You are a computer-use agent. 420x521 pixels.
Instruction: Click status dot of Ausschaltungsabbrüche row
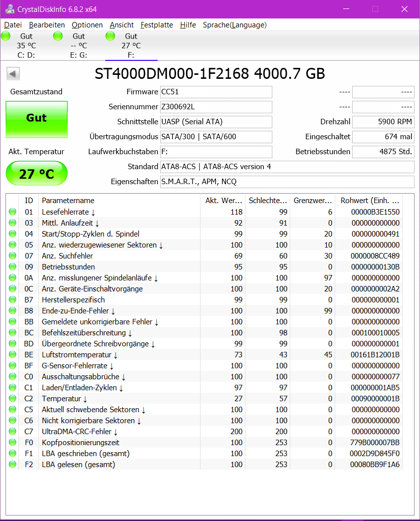(x=12, y=376)
